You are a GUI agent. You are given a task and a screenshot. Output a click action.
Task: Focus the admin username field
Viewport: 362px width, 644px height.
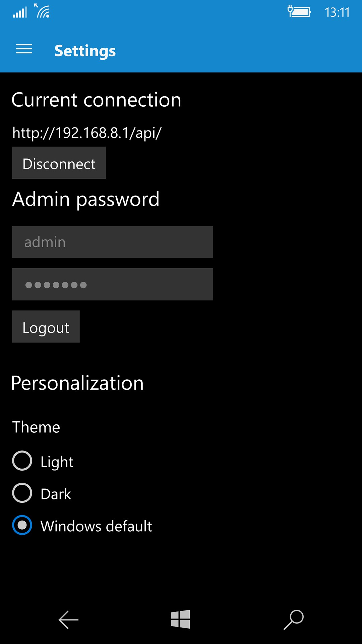pyautogui.click(x=113, y=242)
